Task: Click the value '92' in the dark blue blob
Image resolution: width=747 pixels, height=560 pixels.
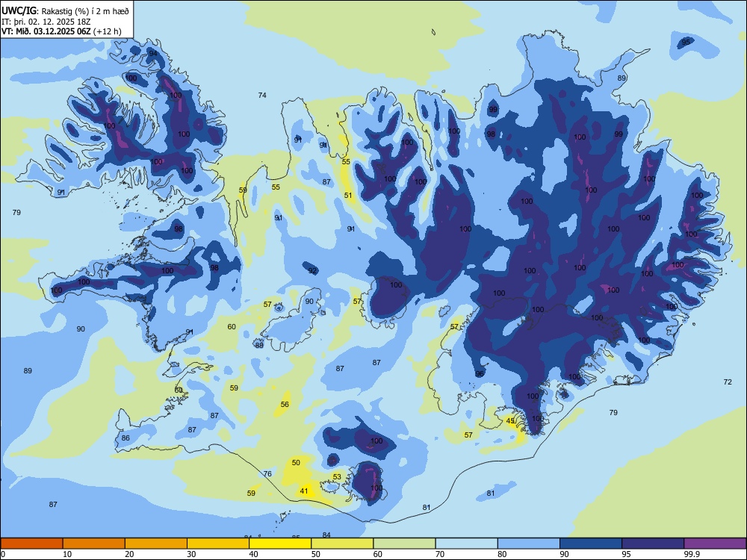Action: 312,271
